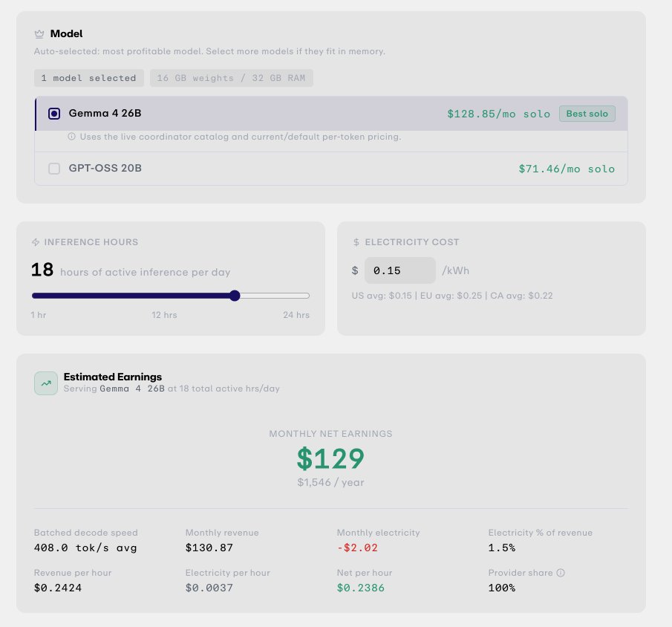Click the 1 model selected chip
Image resolution: width=672 pixels, height=627 pixels.
(x=88, y=78)
